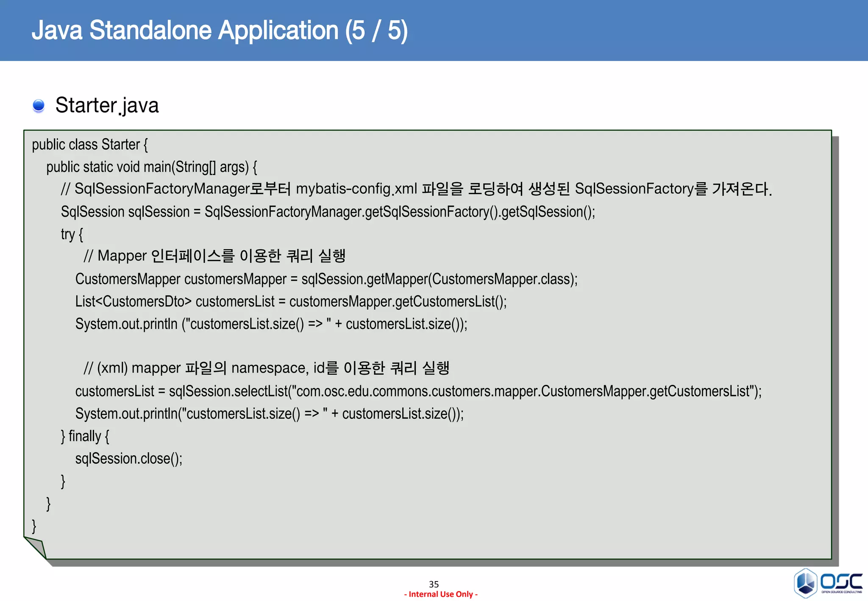Click the 'sqlSession.close();' line

coord(129,459)
